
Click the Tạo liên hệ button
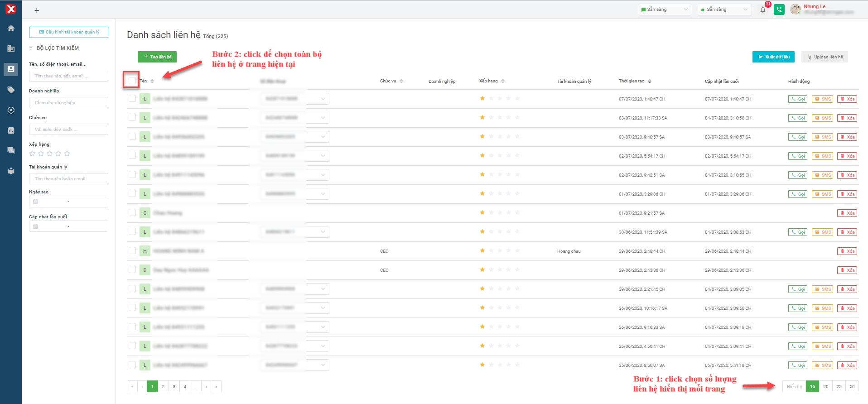pyautogui.click(x=157, y=57)
